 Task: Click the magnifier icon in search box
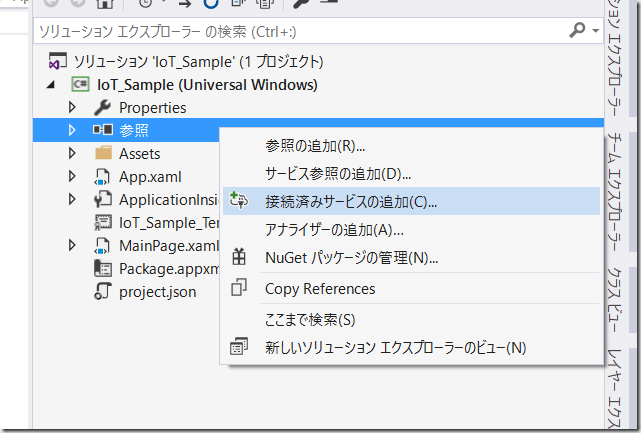tap(577, 30)
